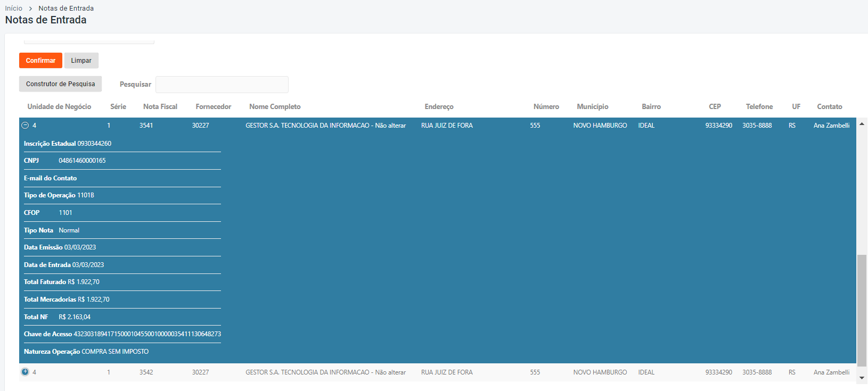Sort by the Município column header

click(592, 107)
